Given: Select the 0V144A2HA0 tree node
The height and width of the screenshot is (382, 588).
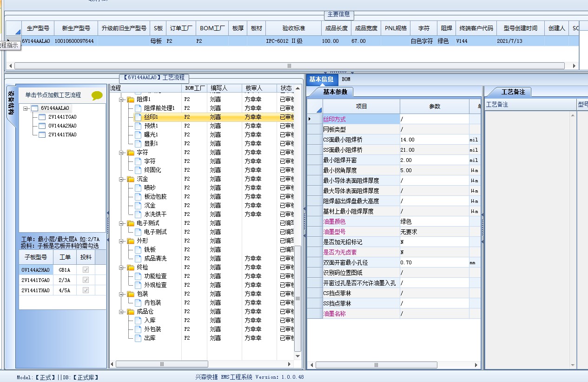Looking at the screenshot, I should 62,126.
